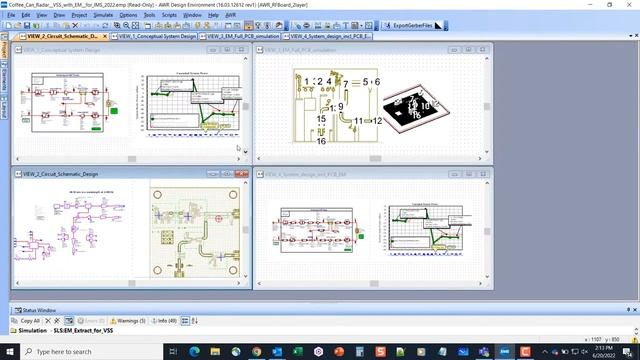The width and height of the screenshot is (640, 360).
Task: Toggle Errors filter in Status Window
Action: [91, 321]
